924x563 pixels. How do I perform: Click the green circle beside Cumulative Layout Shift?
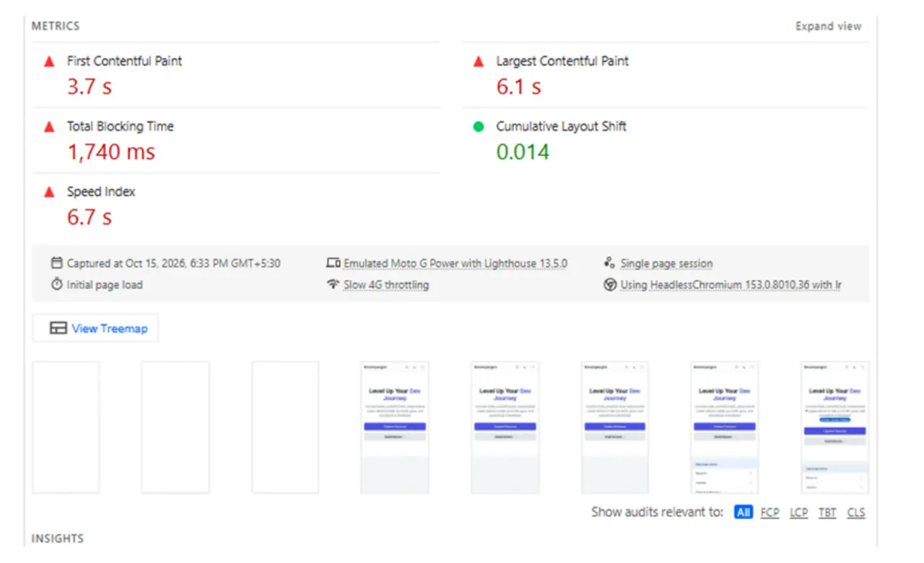[x=478, y=126]
